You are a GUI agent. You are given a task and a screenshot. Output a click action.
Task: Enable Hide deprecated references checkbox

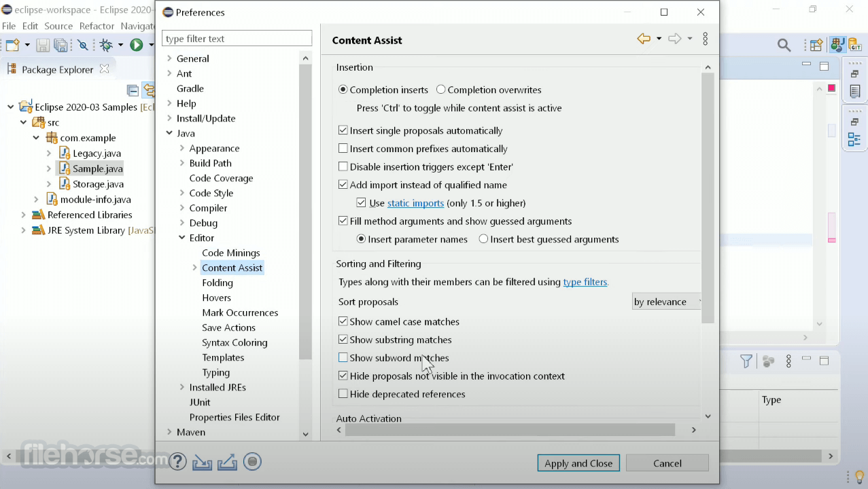343,394
